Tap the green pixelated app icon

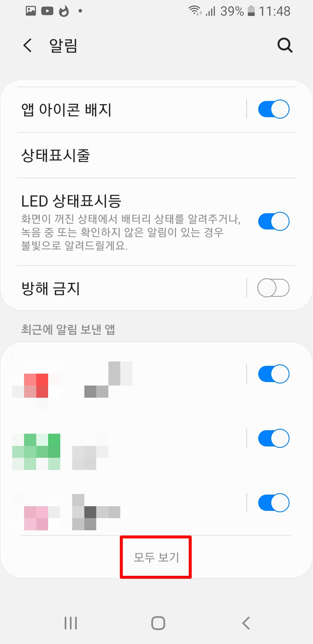pyautogui.click(x=36, y=452)
